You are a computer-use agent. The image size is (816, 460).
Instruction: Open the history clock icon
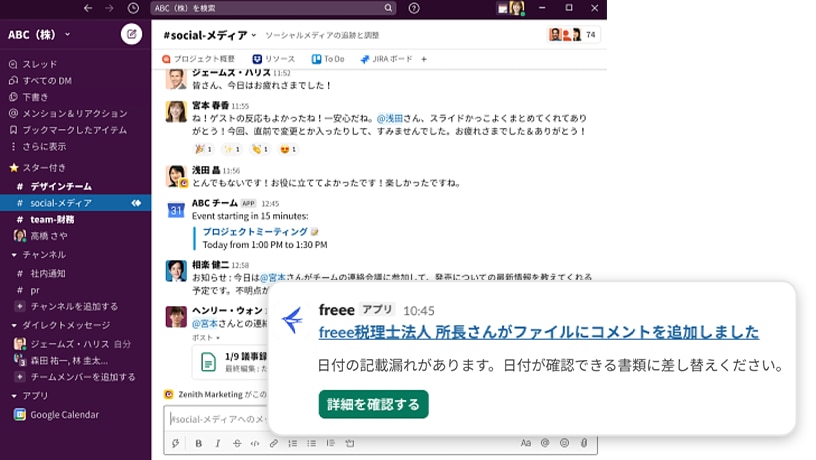point(133,8)
